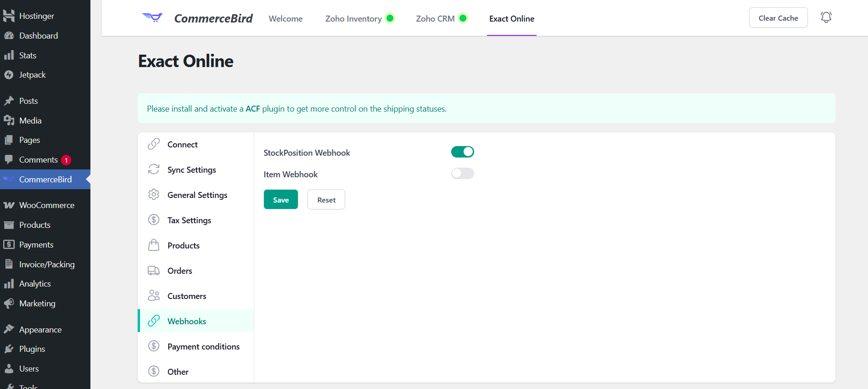868x389 pixels.
Task: Click the Customers people icon
Action: click(x=154, y=296)
